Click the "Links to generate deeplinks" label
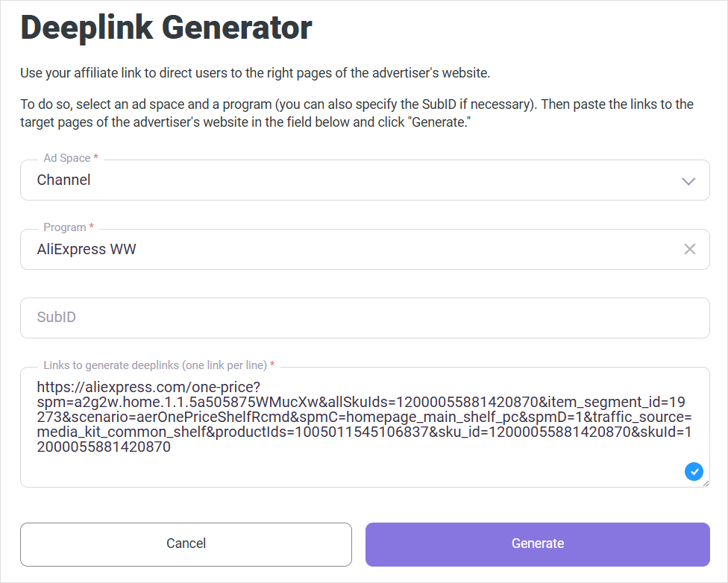Viewport: 728px width, 583px height. point(154,365)
